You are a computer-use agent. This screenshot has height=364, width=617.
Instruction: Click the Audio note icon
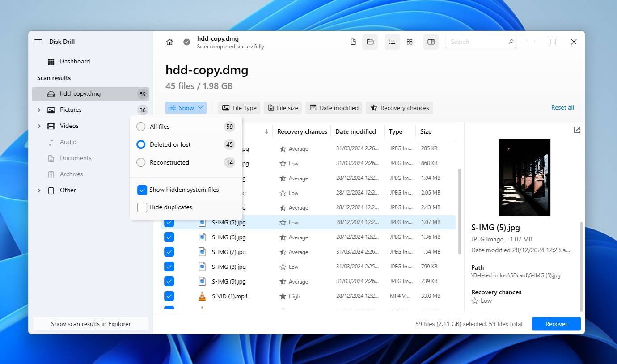click(x=51, y=142)
